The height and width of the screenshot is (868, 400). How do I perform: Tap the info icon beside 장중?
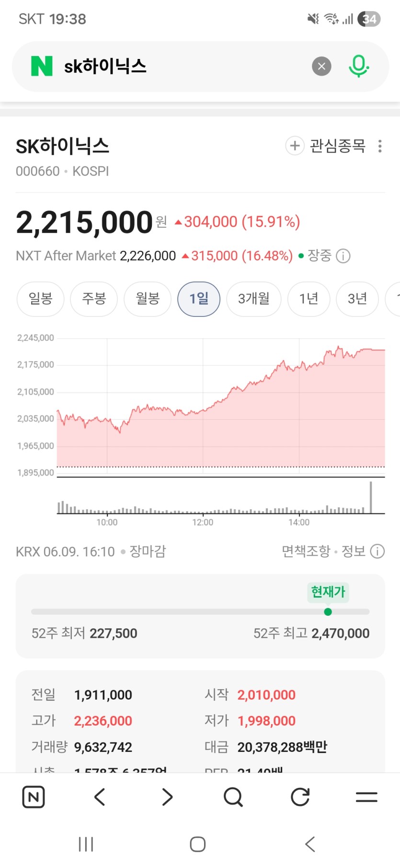tap(343, 256)
